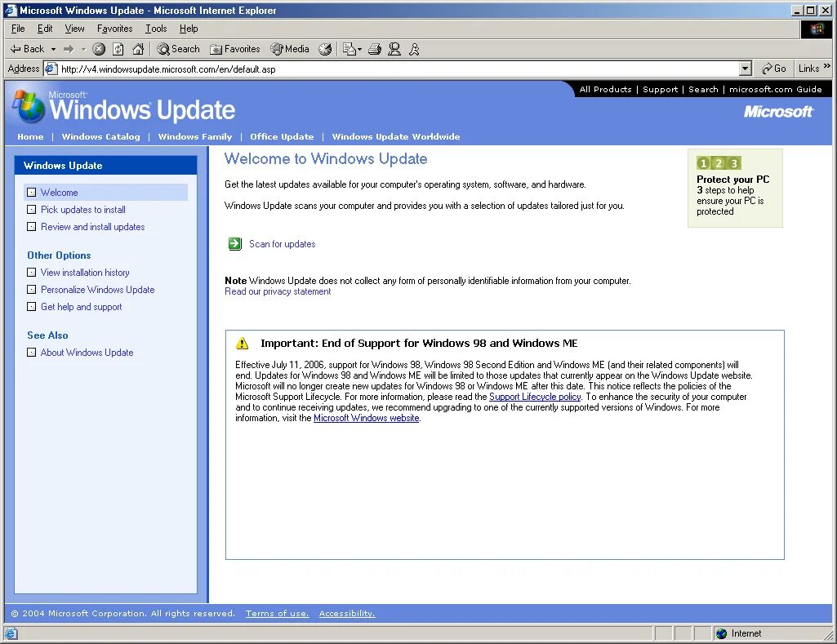Image resolution: width=837 pixels, height=644 pixels.
Task: Open the Favorites menu
Action: tap(115, 29)
